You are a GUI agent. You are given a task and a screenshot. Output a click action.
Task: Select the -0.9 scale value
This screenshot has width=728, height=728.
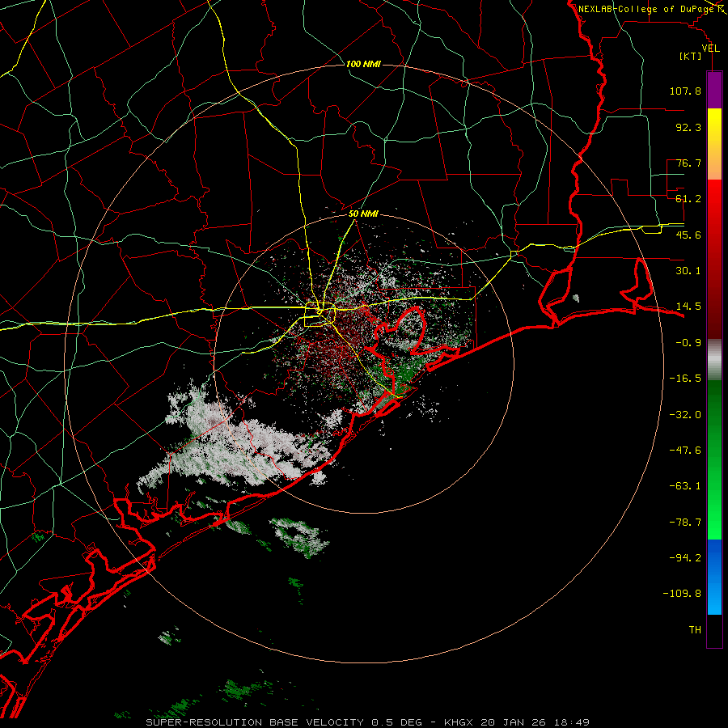point(688,343)
